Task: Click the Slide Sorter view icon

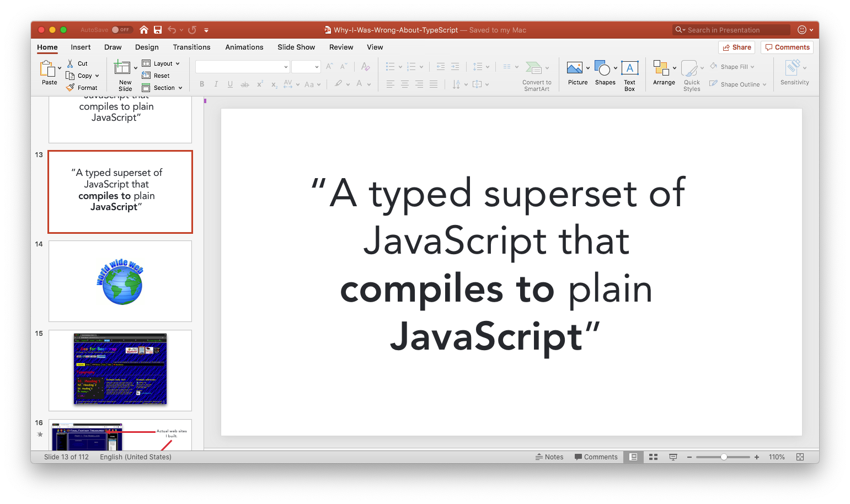Action: [654, 457]
